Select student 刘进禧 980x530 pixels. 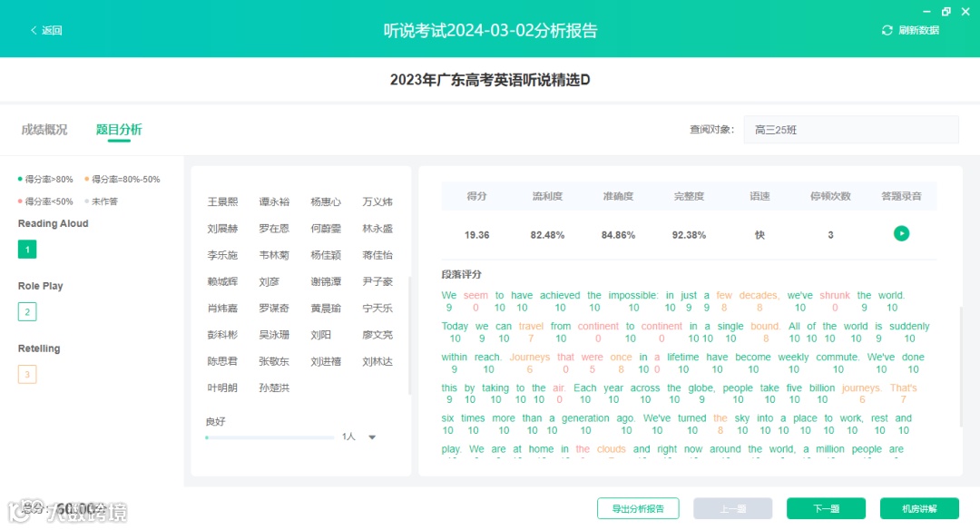(x=326, y=361)
